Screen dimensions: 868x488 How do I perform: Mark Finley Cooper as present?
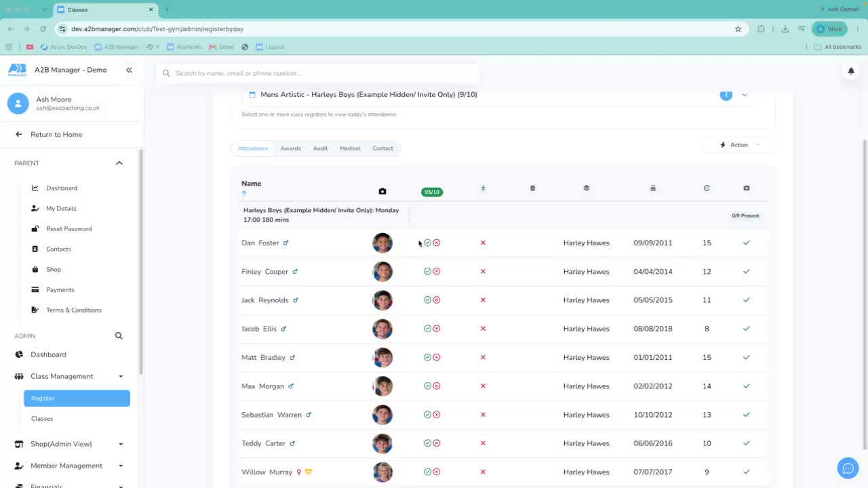point(427,271)
